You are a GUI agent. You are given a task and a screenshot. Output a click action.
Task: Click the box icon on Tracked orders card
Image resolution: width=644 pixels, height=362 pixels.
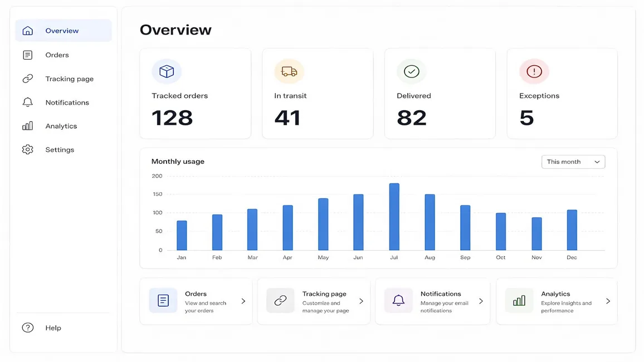167,71
